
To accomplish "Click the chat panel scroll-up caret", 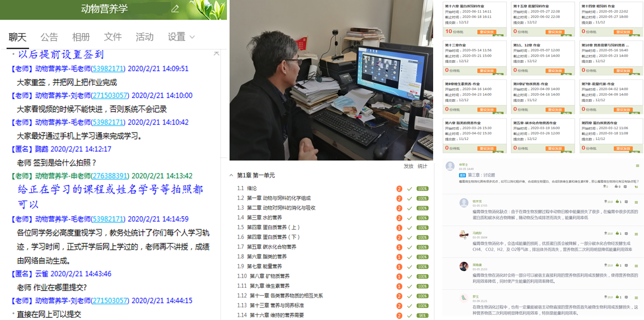I will click(x=217, y=54).
